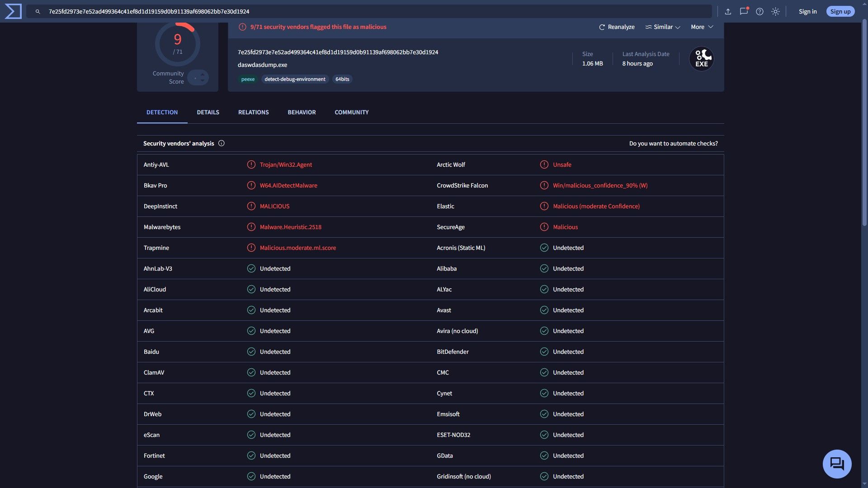This screenshot has height=488, width=868.
Task: Click the alert icon in the SecureAge row
Action: click(x=544, y=227)
